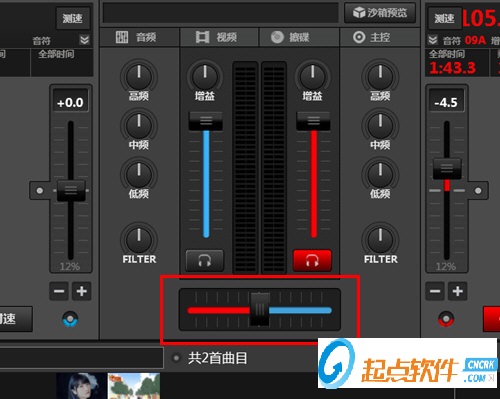Expand right deck double-chevron next to 音符
This screenshot has height=399, width=500.
[433, 40]
